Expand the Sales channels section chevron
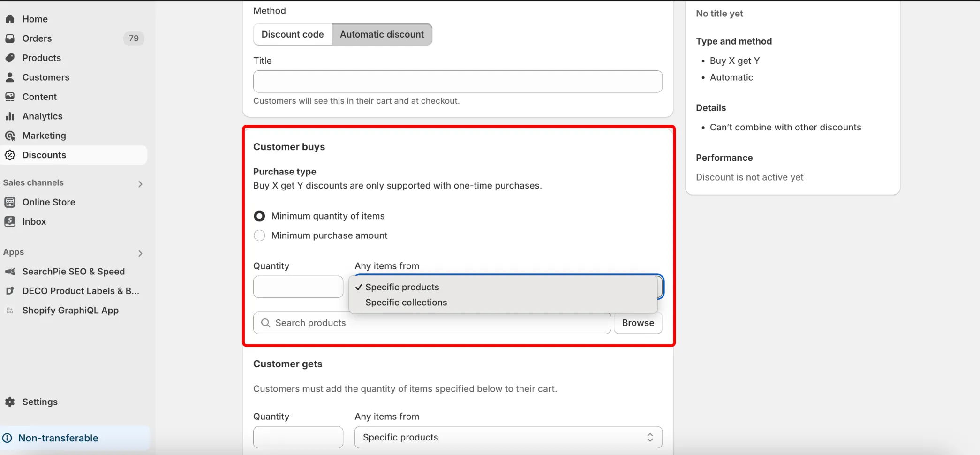 pyautogui.click(x=140, y=184)
